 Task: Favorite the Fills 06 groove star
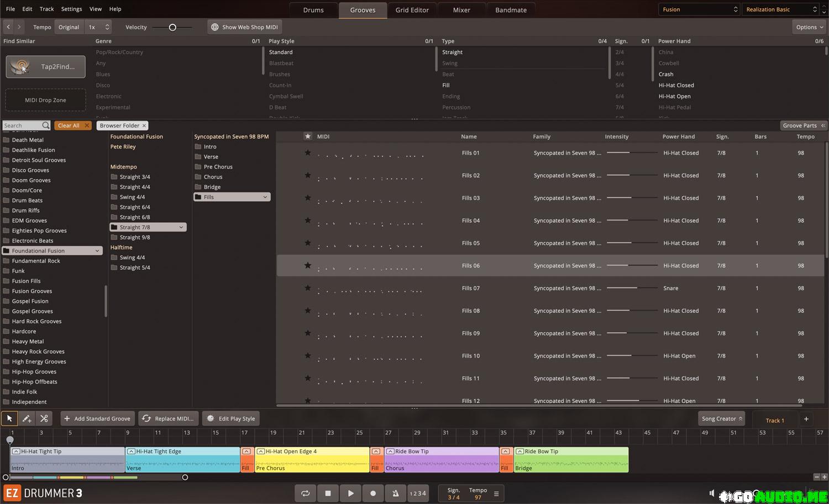(308, 265)
